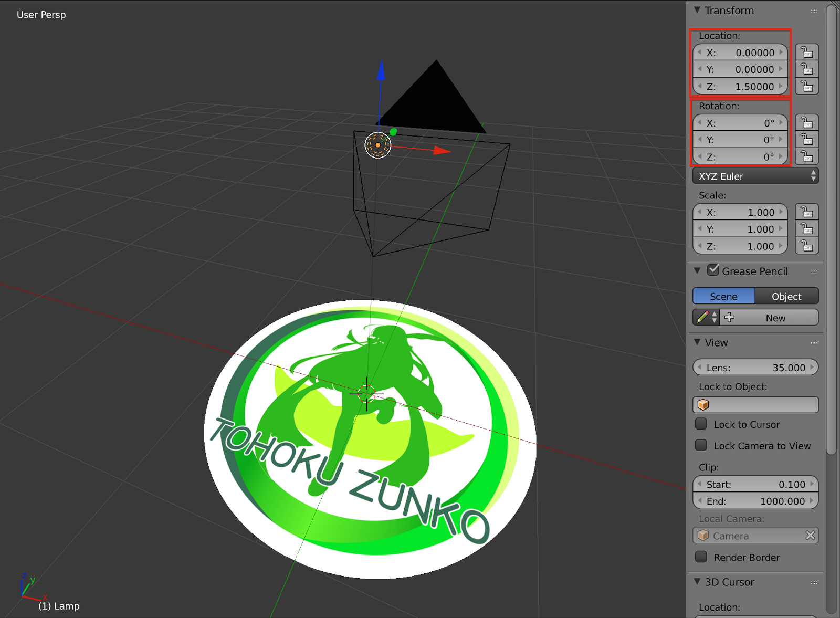Lock the Rotation Z axis
The width and height of the screenshot is (840, 618).
click(807, 156)
